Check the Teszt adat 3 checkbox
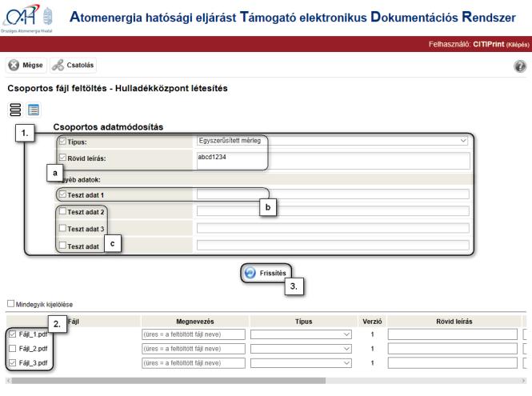This screenshot has height=396, width=532. coord(62,228)
